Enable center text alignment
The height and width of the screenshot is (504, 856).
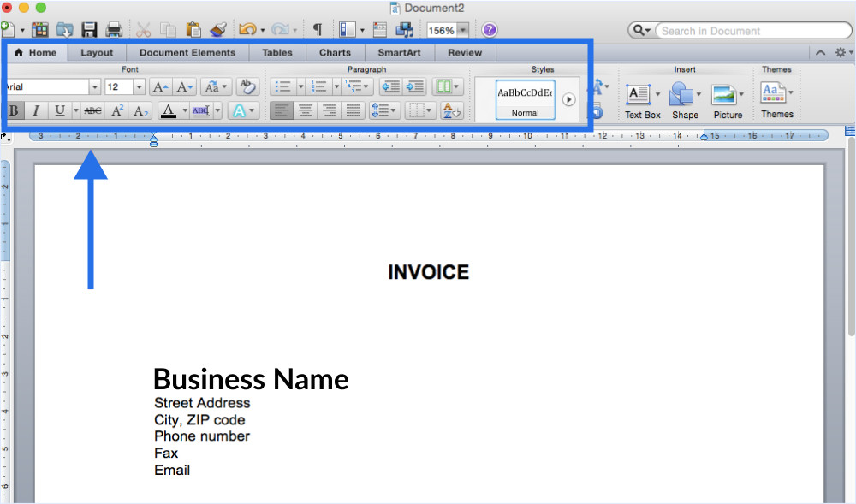coord(306,110)
